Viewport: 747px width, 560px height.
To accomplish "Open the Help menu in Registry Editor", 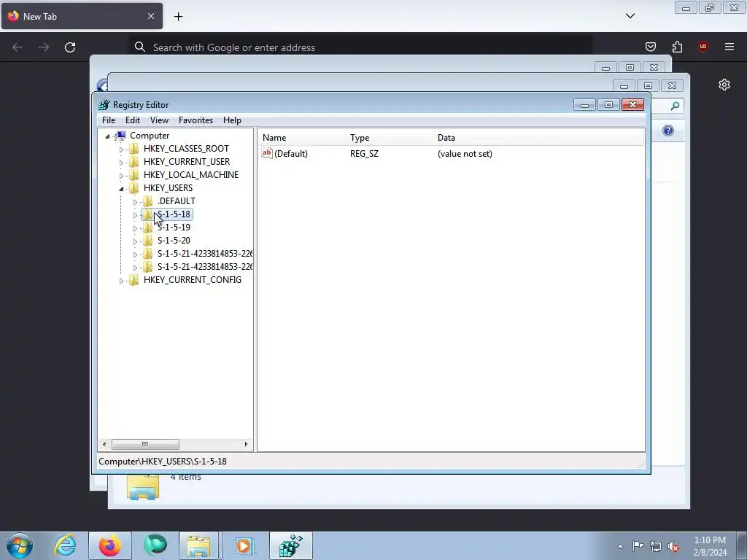I will [x=232, y=120].
